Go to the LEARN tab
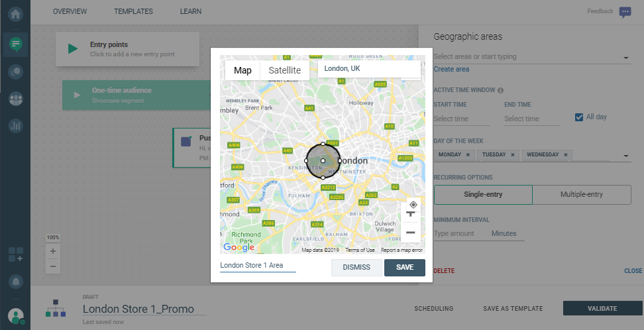Image resolution: width=644 pixels, height=330 pixels. point(191,11)
